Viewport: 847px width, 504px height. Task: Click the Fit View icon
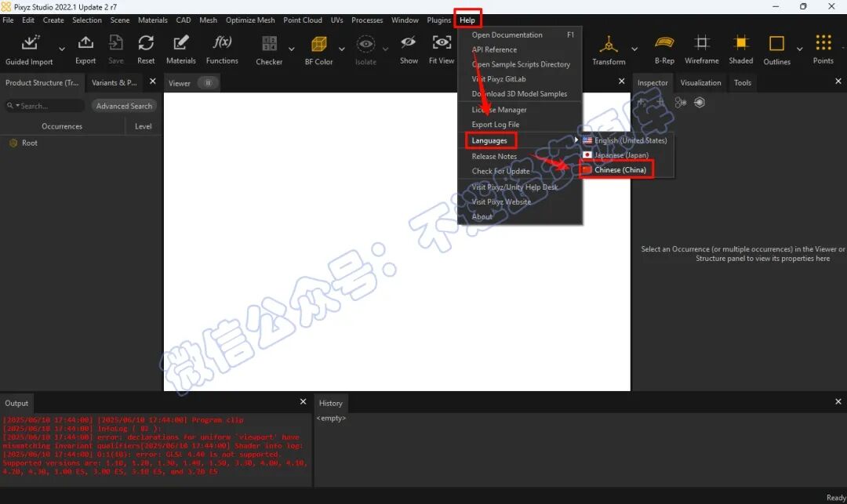coord(442,42)
